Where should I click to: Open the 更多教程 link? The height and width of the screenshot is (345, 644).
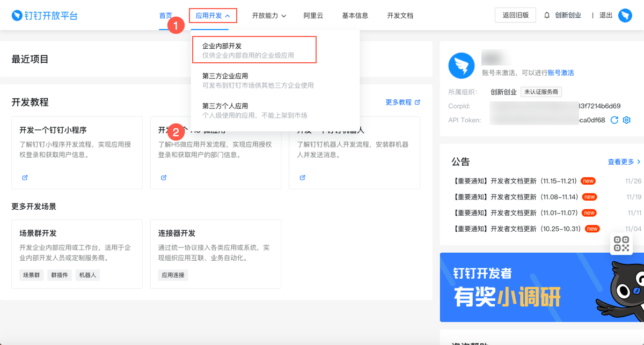click(x=402, y=102)
